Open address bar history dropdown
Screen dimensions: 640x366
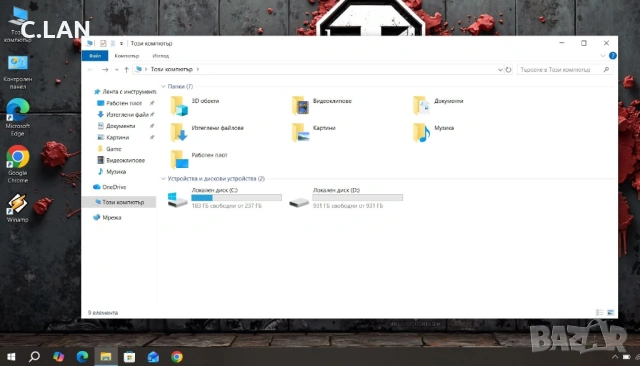tap(500, 70)
